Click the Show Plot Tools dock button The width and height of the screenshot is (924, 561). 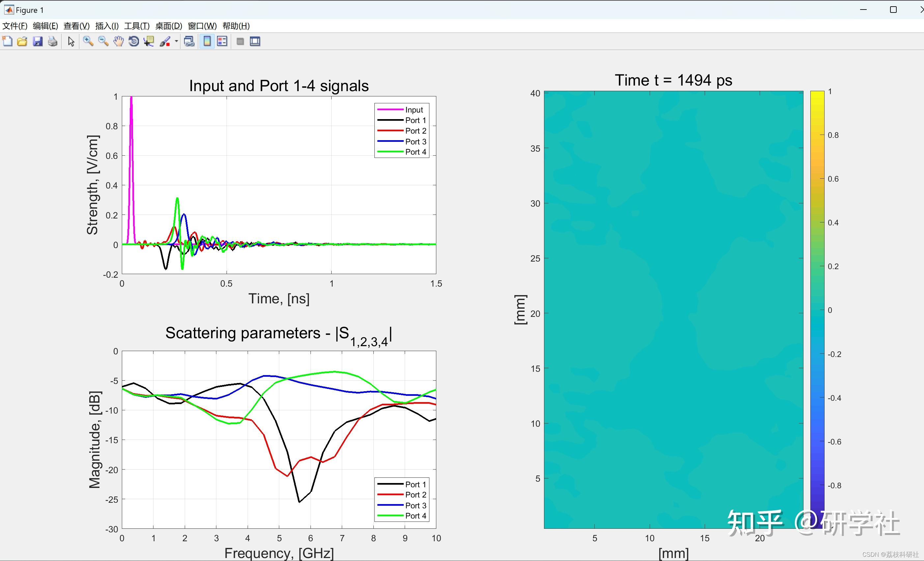click(255, 41)
